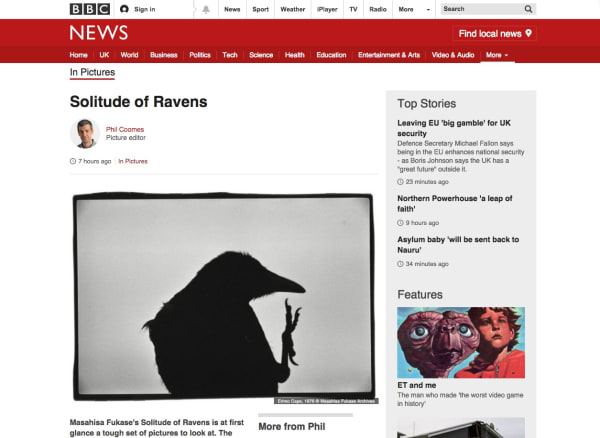The height and width of the screenshot is (438, 600).
Task: Click the location pin icon
Action: pyautogui.click(x=528, y=33)
